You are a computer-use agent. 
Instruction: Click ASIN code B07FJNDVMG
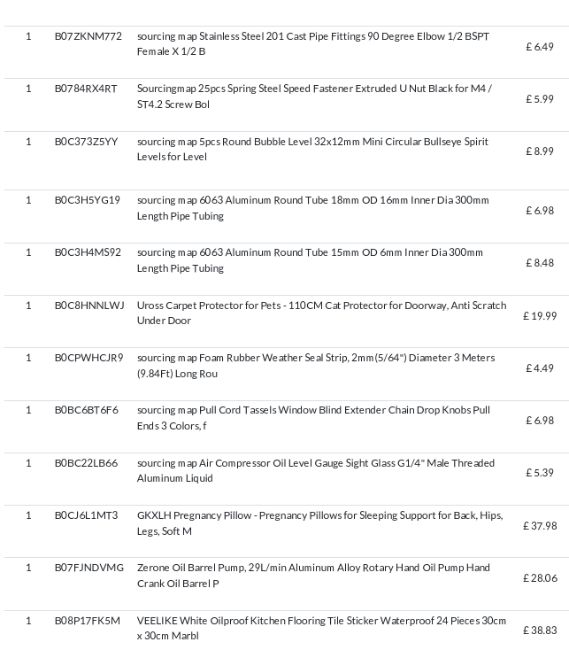coord(89,568)
